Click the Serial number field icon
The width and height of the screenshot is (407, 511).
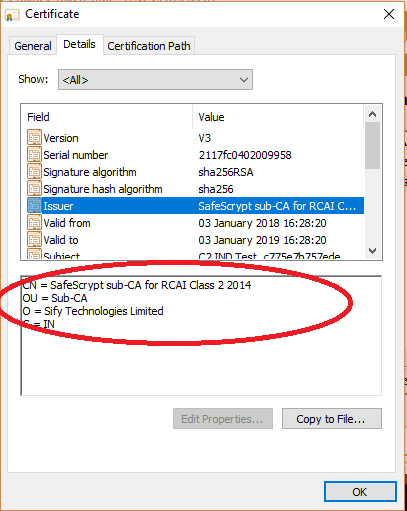pos(34,155)
